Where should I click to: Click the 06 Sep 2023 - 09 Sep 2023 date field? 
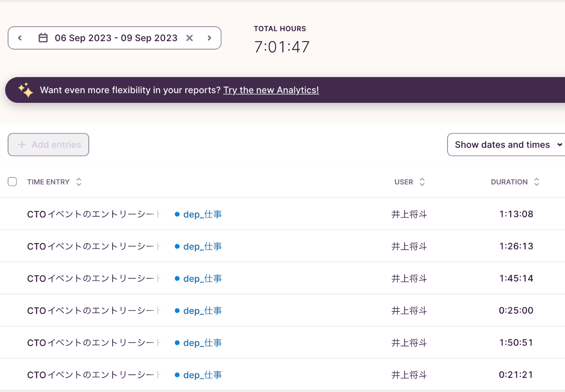116,38
